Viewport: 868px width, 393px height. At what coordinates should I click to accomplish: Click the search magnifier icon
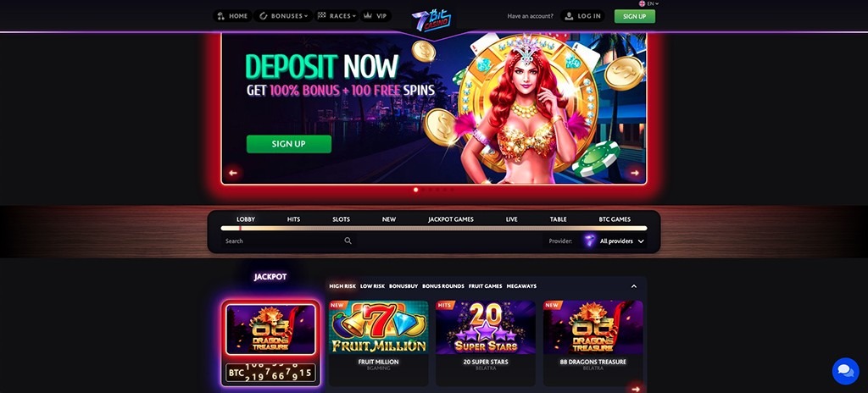pos(348,241)
